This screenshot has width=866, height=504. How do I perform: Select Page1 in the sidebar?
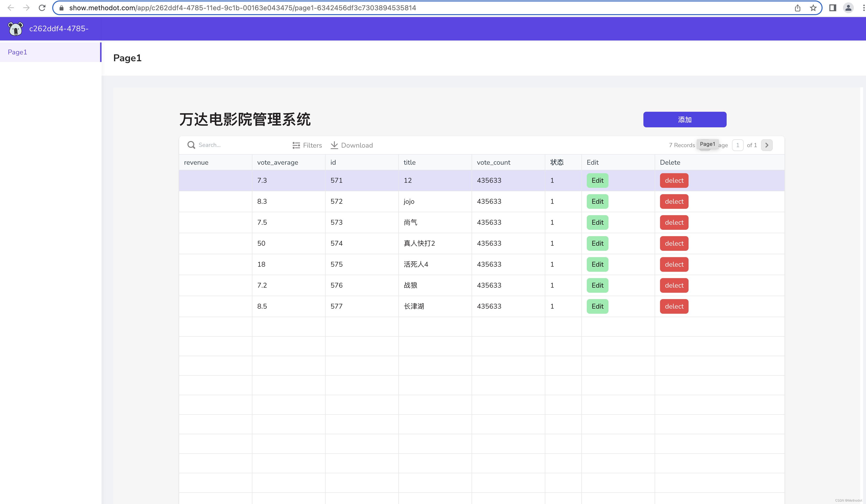18,52
